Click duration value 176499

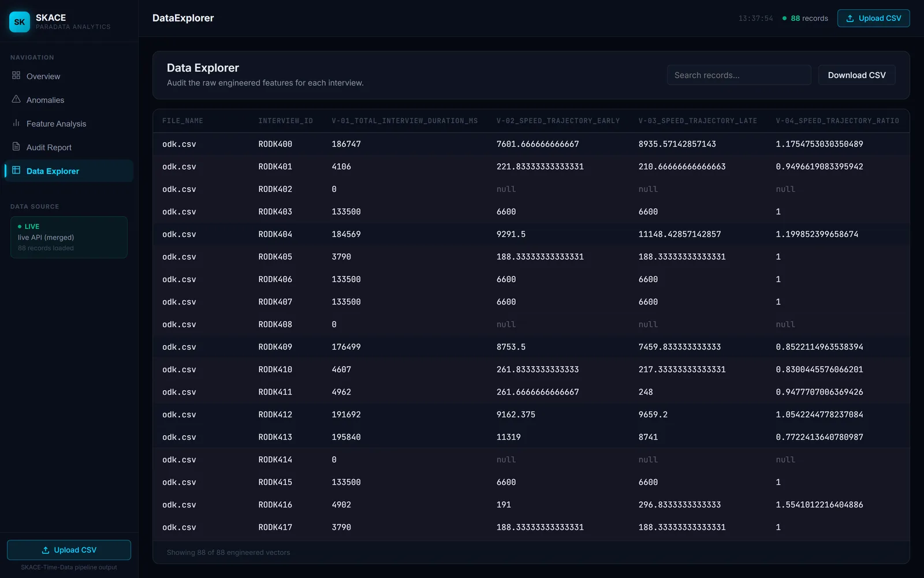click(x=346, y=347)
